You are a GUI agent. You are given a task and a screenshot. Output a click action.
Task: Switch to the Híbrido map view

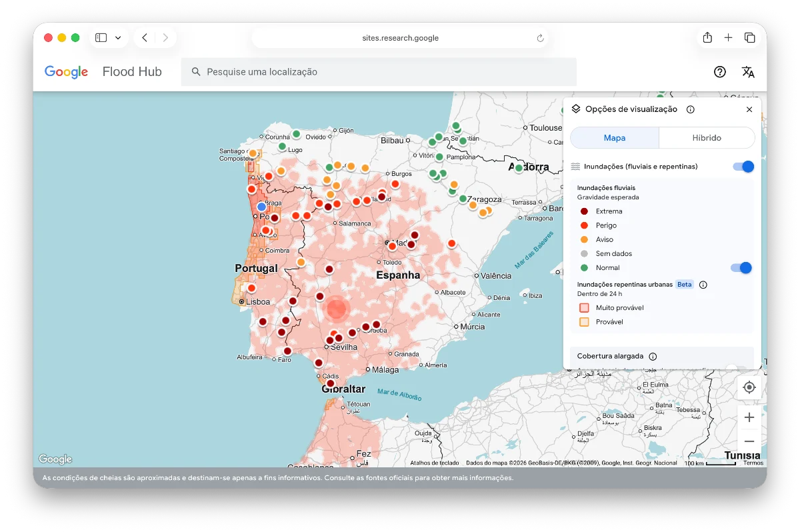(x=707, y=138)
